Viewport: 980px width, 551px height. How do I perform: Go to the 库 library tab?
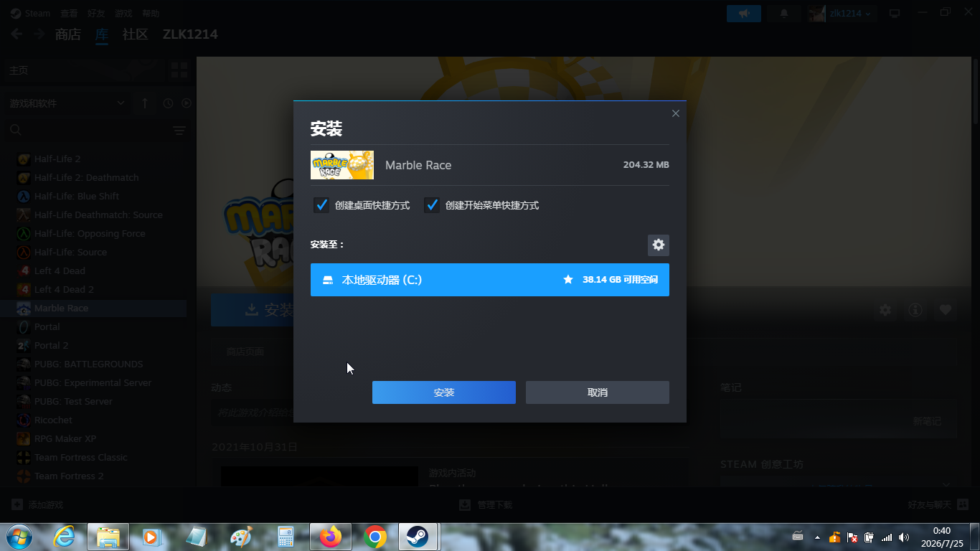point(102,34)
